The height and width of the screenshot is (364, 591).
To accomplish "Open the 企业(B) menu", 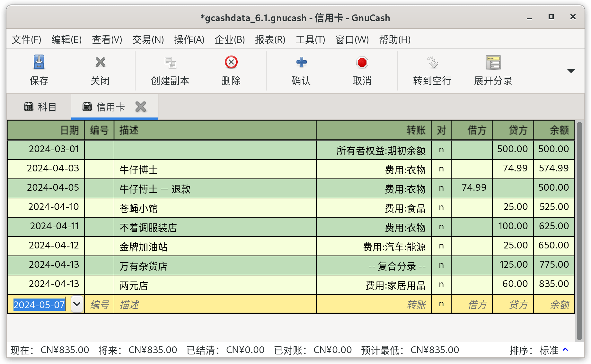I will (230, 39).
